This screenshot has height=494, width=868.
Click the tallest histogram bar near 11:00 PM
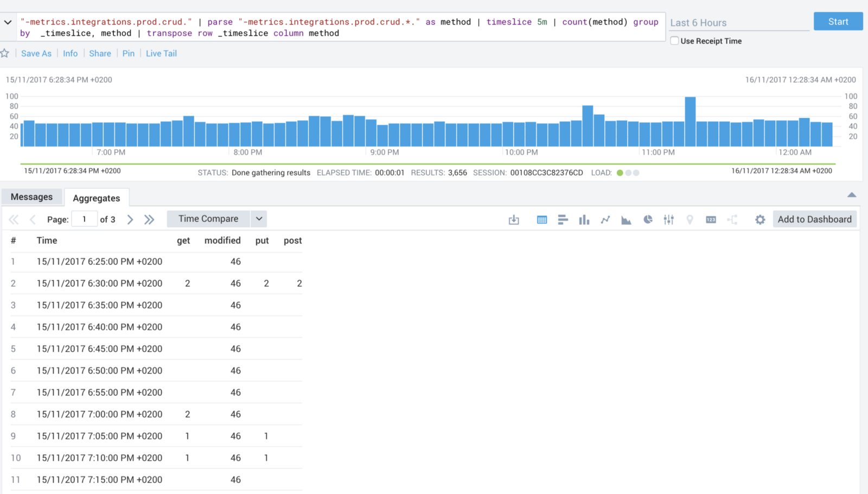coord(690,122)
